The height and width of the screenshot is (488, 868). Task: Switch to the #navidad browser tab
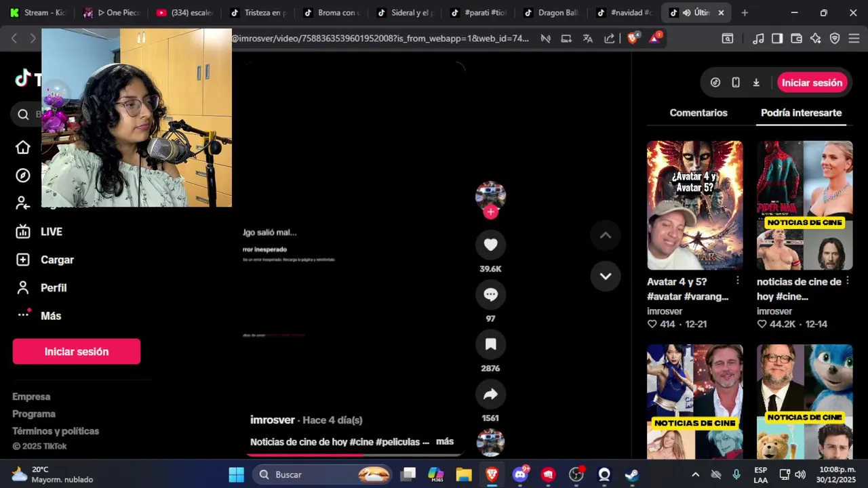coord(624,13)
